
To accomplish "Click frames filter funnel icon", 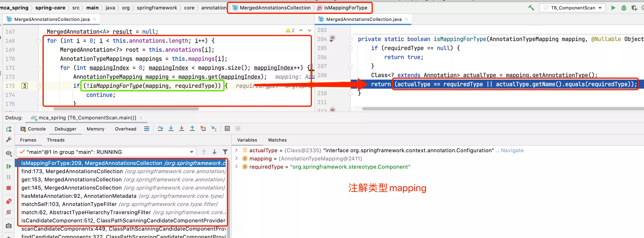I will click(x=225, y=152).
